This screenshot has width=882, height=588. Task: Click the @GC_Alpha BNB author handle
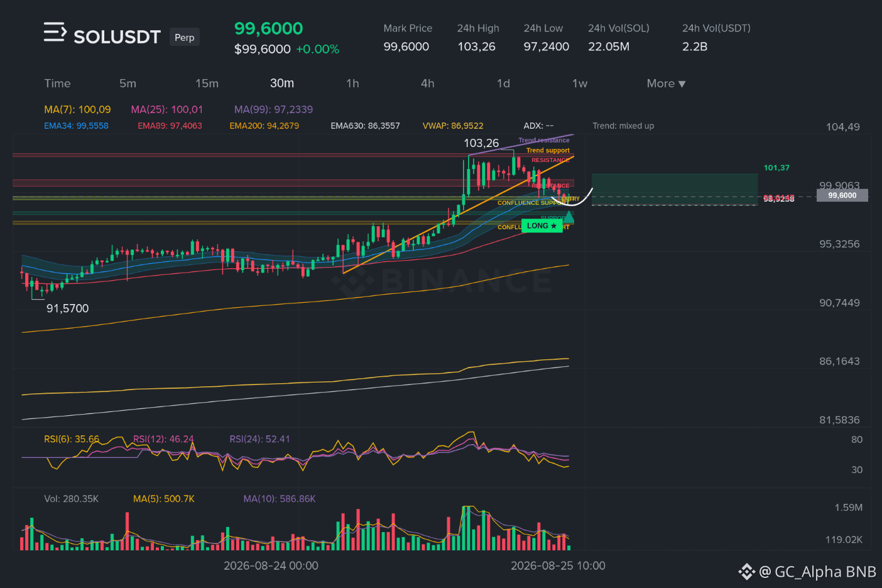817,572
